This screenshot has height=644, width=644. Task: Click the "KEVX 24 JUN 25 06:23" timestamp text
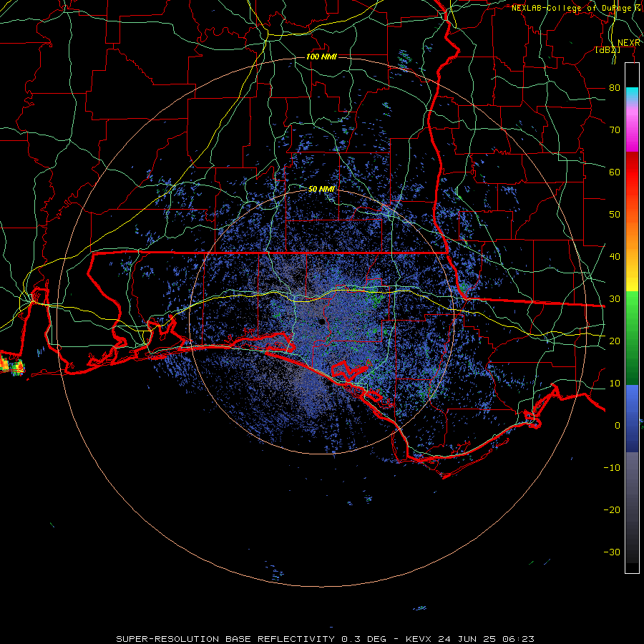[x=470, y=639]
